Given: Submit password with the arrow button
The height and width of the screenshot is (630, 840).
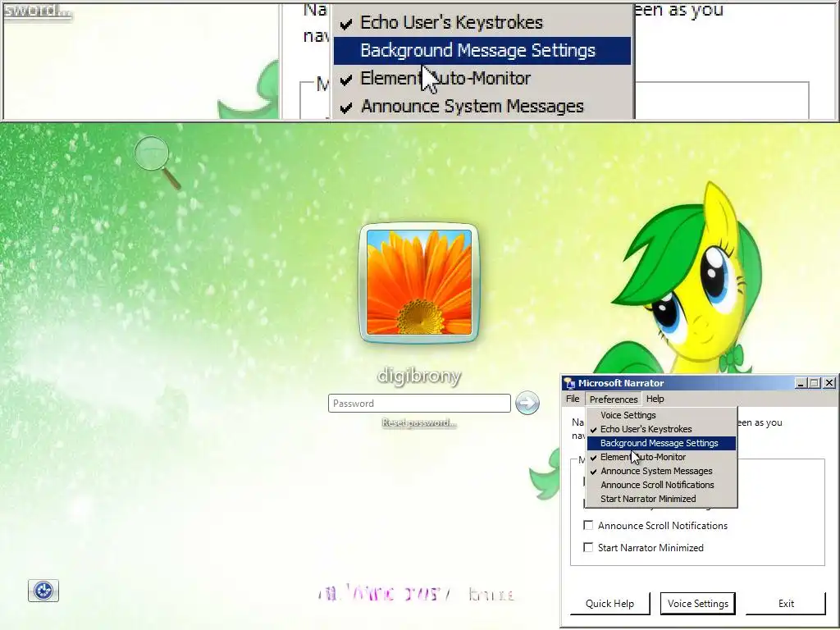Looking at the screenshot, I should click(527, 404).
